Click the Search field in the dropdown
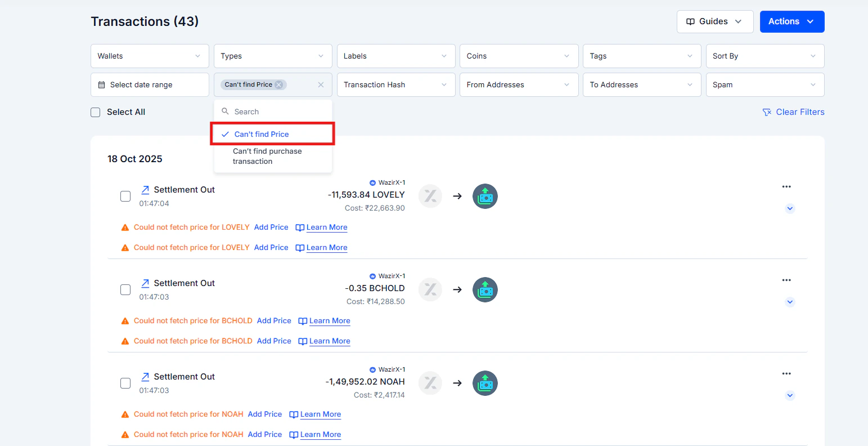 [273, 111]
